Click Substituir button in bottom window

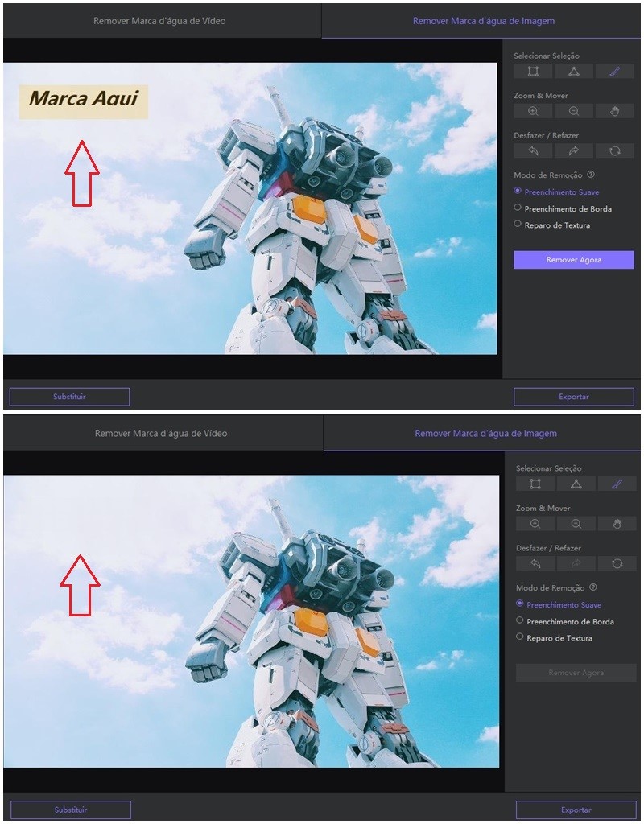coord(71,810)
